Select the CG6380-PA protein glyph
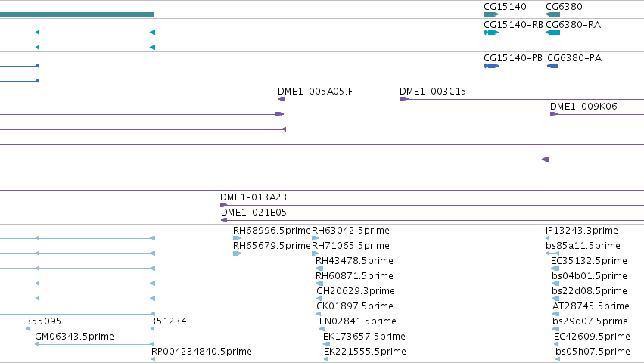This screenshot has width=644, height=363. (x=553, y=66)
